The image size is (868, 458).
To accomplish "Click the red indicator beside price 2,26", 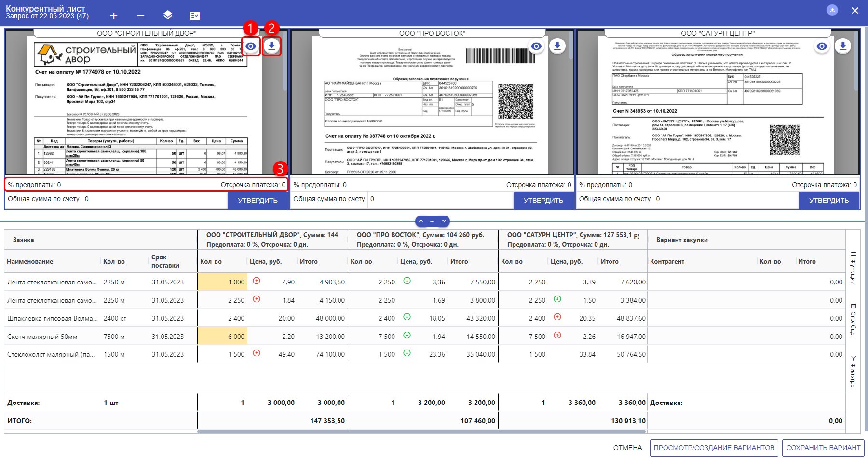I will [x=557, y=335].
